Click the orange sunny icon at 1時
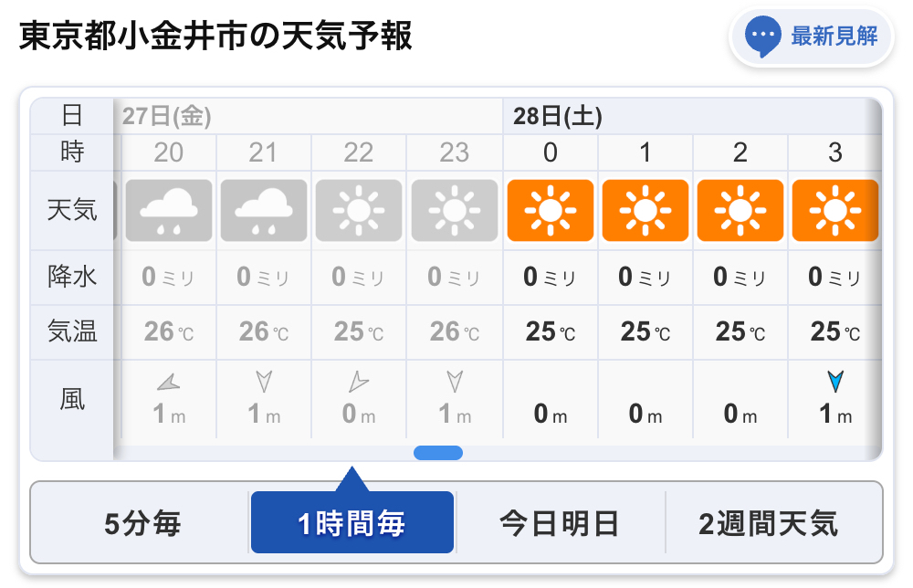The image size is (913, 588). coord(645,210)
